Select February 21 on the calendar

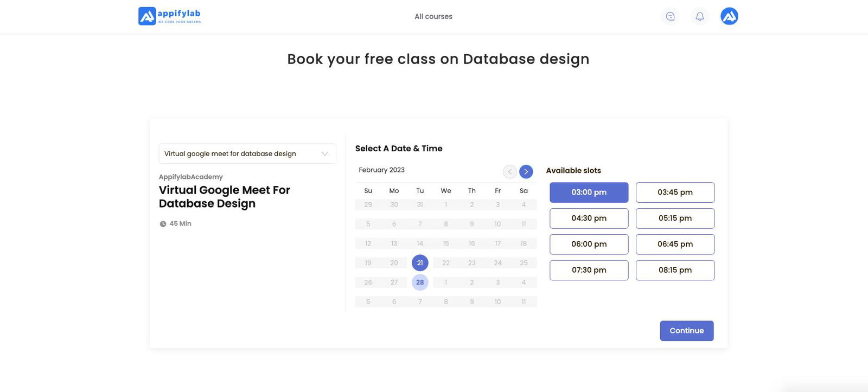420,263
